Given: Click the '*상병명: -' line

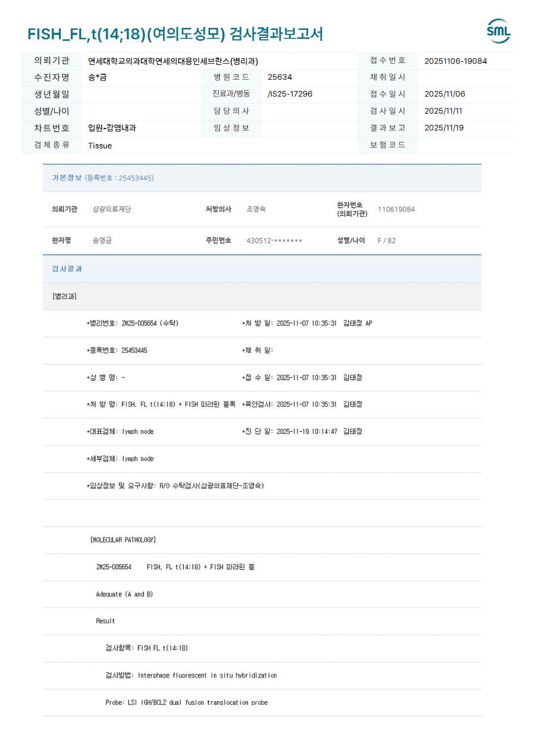Looking at the screenshot, I should (x=106, y=378).
